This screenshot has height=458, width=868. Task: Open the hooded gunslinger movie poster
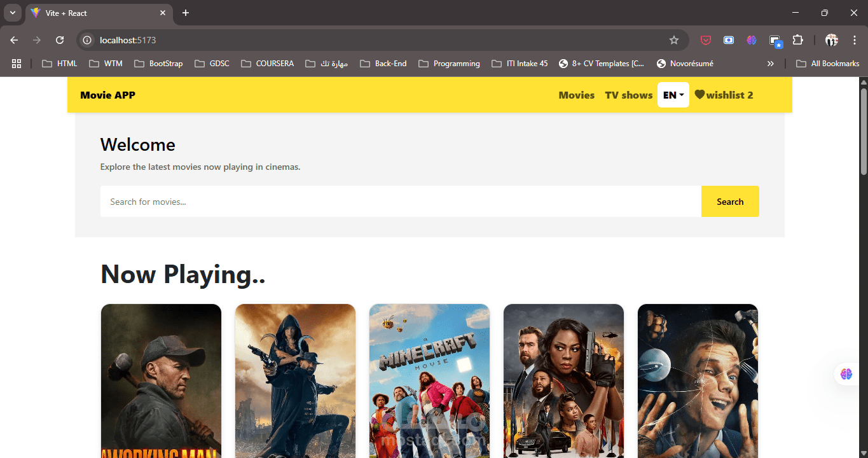click(295, 381)
